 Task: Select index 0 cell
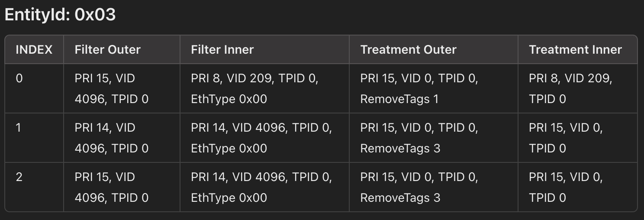pos(34,88)
